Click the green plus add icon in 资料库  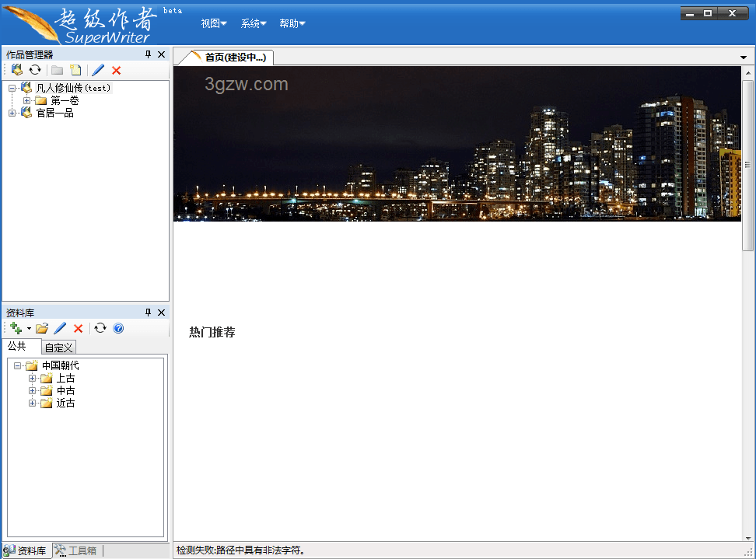(16, 328)
